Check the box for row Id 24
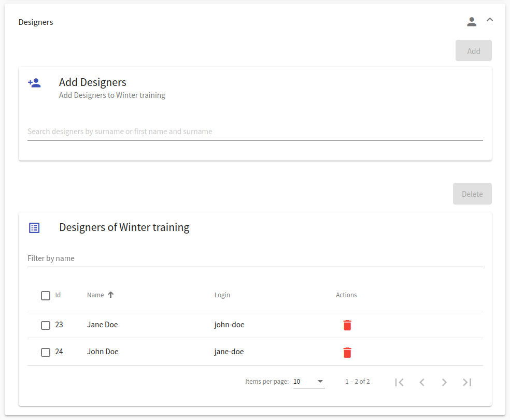The height and width of the screenshot is (420, 510). [x=46, y=352]
